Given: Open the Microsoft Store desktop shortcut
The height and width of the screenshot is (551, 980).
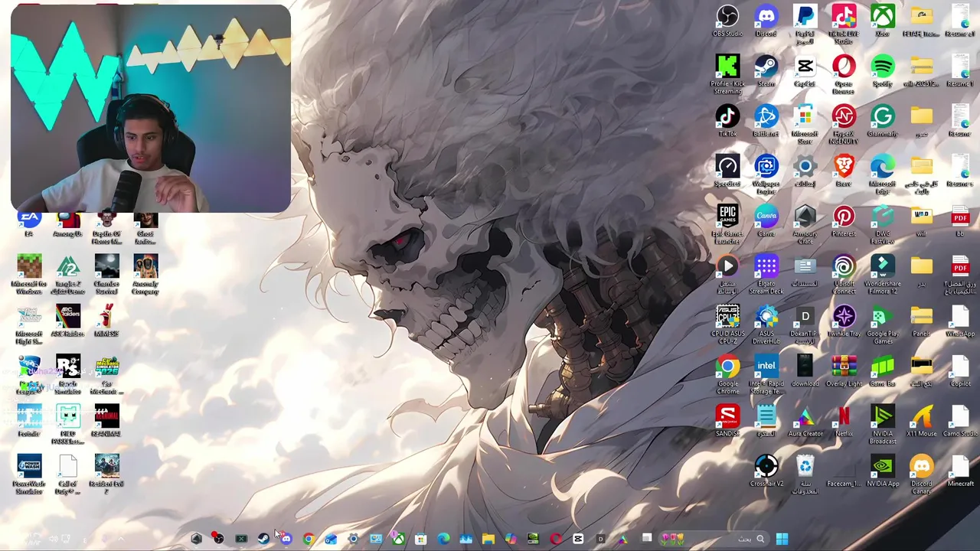Looking at the screenshot, I should [x=805, y=124].
